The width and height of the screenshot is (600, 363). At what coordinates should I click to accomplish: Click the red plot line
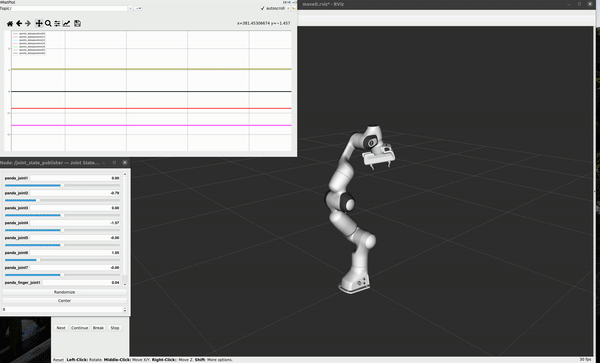pos(151,109)
